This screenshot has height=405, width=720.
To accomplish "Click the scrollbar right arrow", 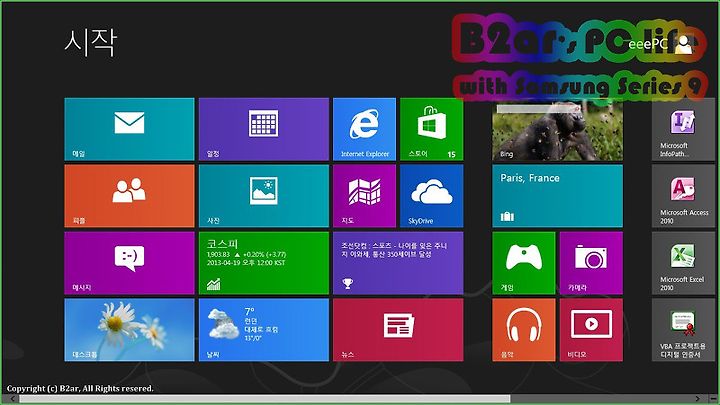I will (x=698, y=399).
